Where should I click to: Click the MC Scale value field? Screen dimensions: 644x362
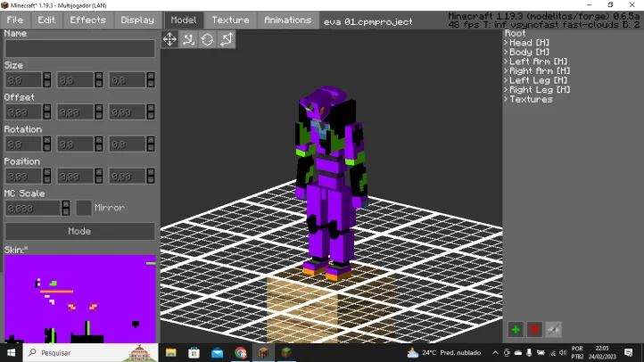(33, 208)
